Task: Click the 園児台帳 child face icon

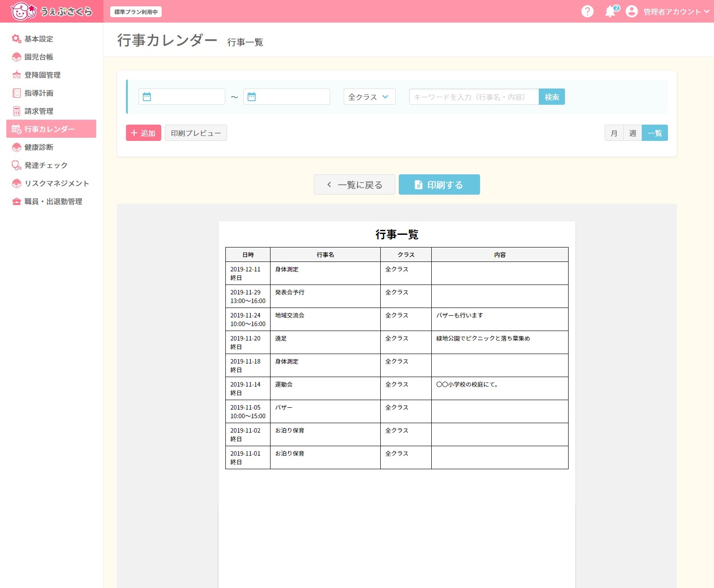Action: point(17,57)
